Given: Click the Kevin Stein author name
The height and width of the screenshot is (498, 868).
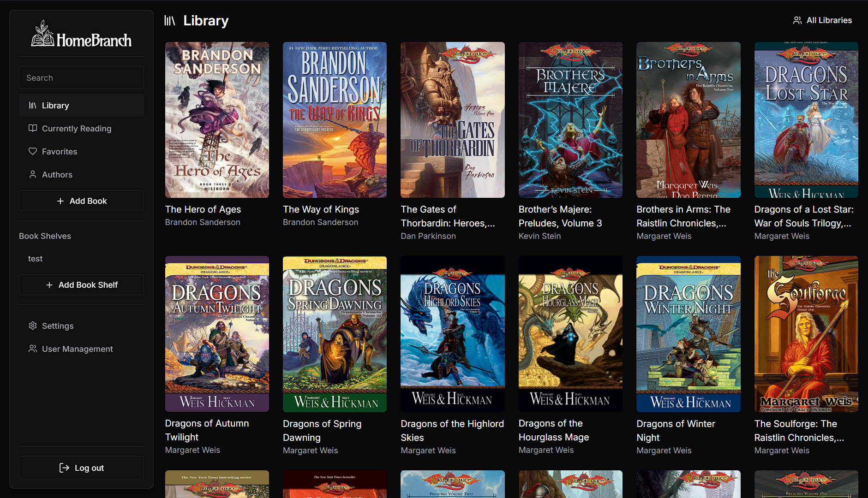Looking at the screenshot, I should pyautogui.click(x=539, y=236).
